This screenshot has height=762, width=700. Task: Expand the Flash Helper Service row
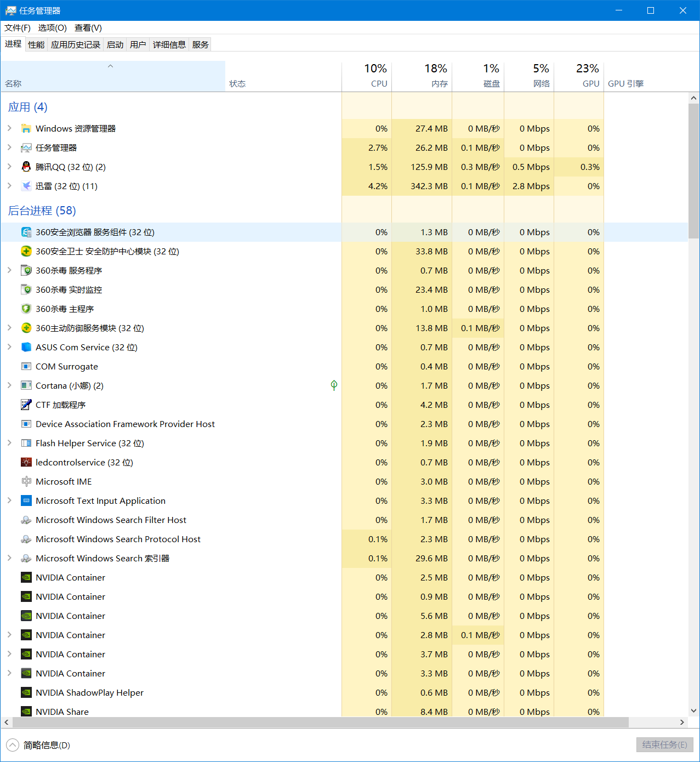(x=9, y=443)
